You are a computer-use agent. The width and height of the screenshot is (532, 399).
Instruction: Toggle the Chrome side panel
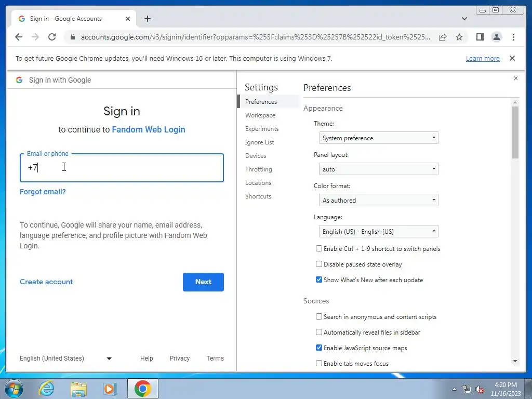(480, 37)
